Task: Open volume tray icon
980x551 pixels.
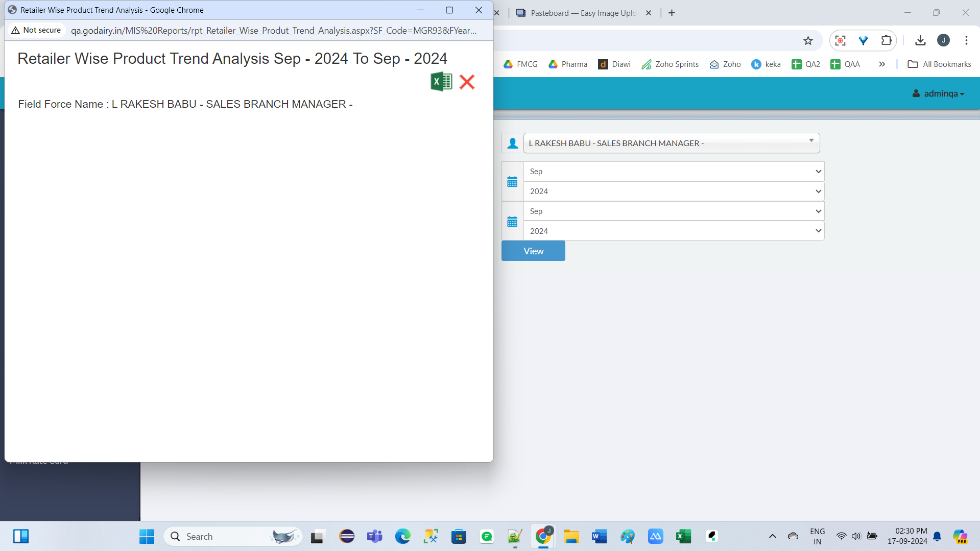Action: pos(856,537)
